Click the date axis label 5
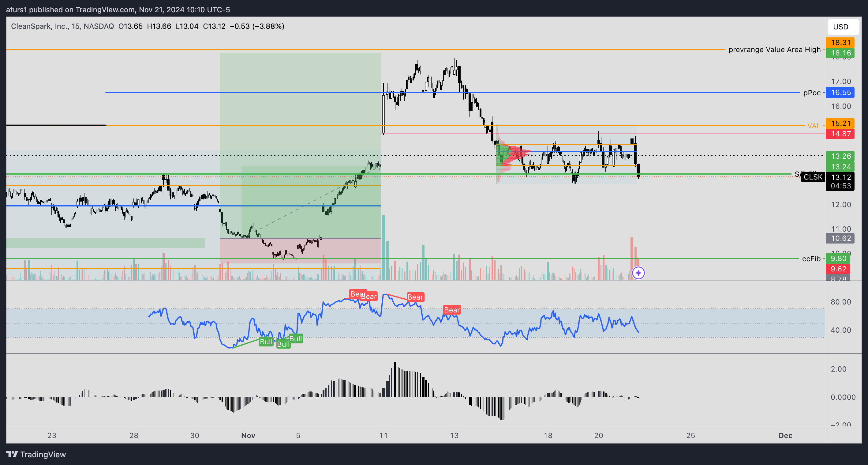Image resolution: width=868 pixels, height=465 pixels. (298, 435)
